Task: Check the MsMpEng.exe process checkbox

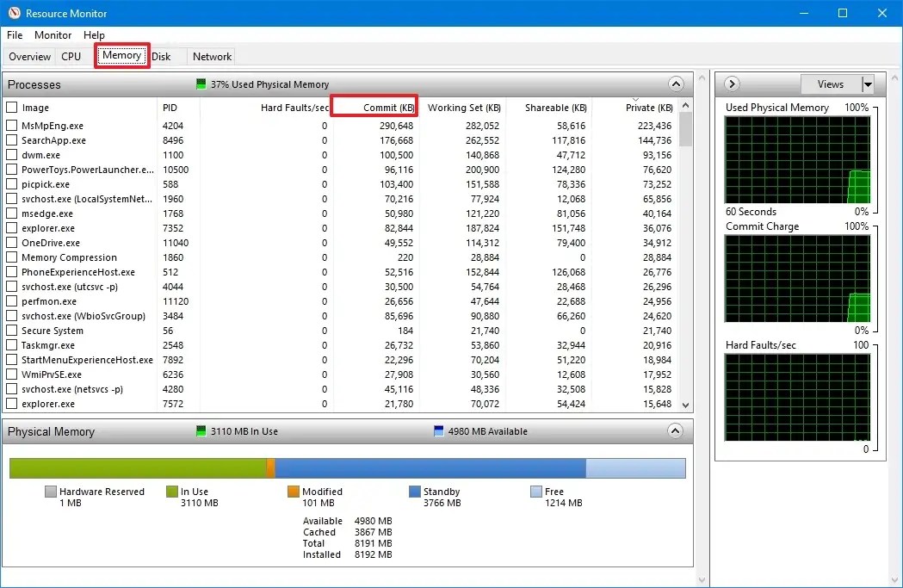Action: [x=12, y=126]
